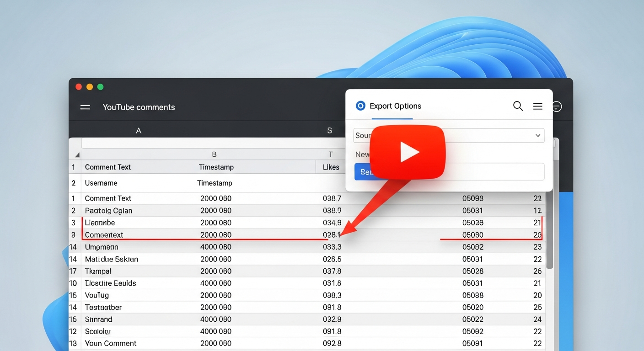644x351 pixels.
Task: Select the Youn Comment cell
Action: [x=110, y=344]
